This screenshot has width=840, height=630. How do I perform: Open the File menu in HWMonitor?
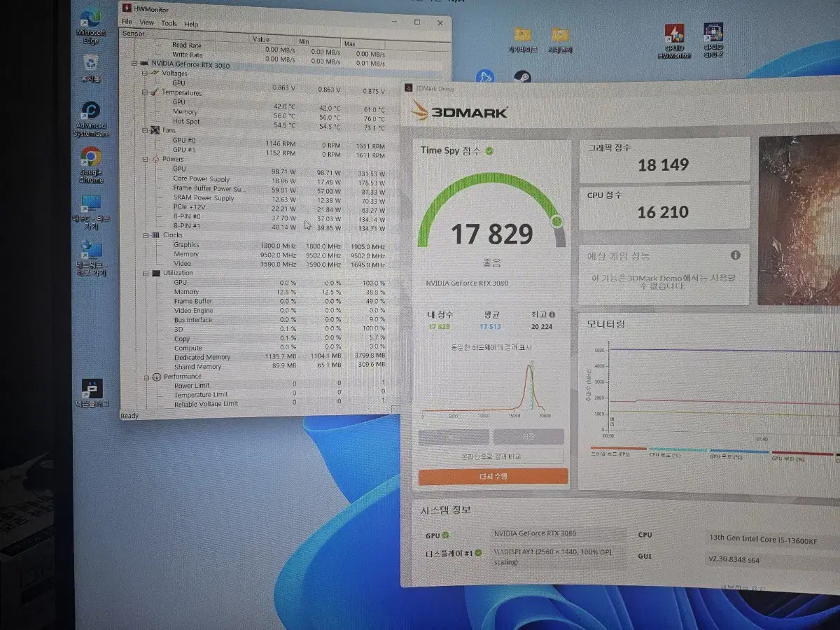coord(127,22)
